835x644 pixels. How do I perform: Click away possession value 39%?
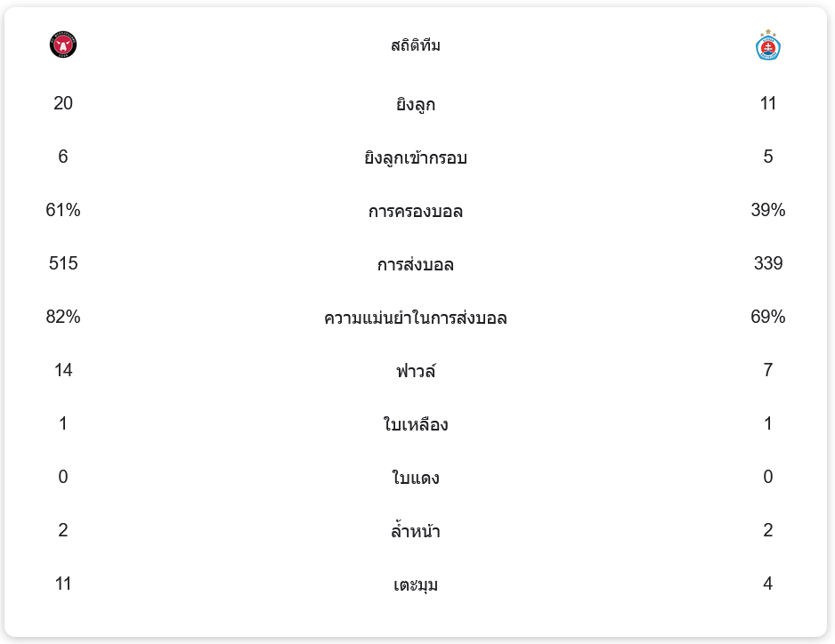pyautogui.click(x=768, y=210)
